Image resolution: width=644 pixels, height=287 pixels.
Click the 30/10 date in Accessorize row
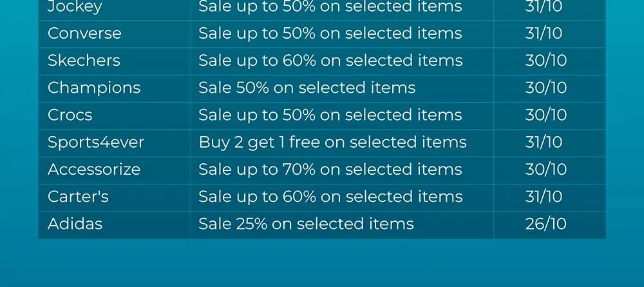coord(546,170)
